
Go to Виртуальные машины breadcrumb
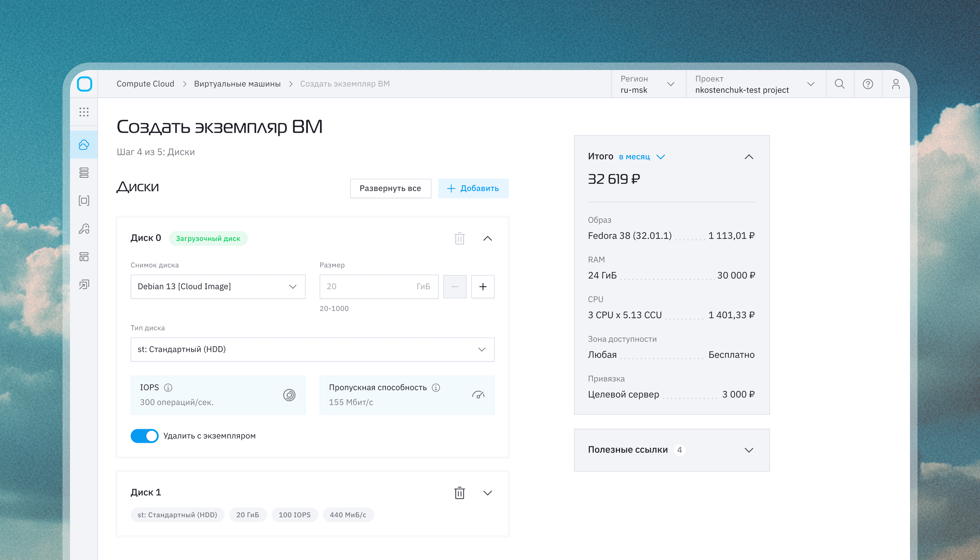coord(237,84)
